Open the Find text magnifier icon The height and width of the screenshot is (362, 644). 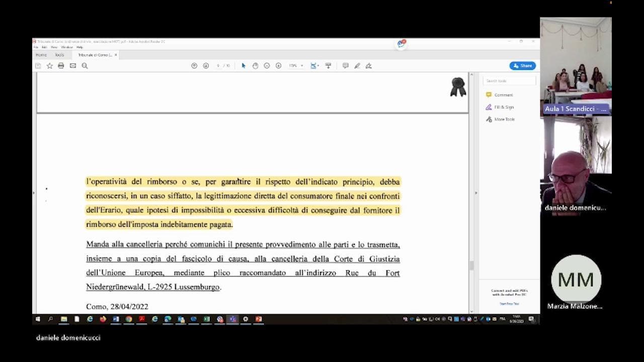[85, 66]
